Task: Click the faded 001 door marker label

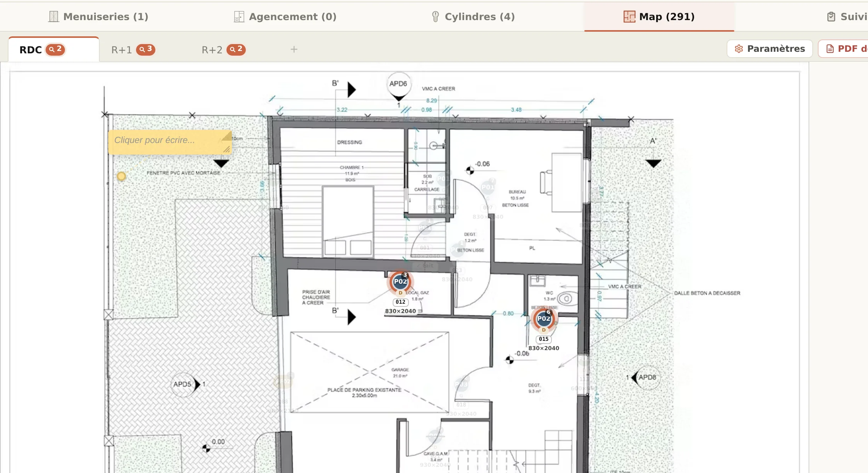Action: (425, 248)
